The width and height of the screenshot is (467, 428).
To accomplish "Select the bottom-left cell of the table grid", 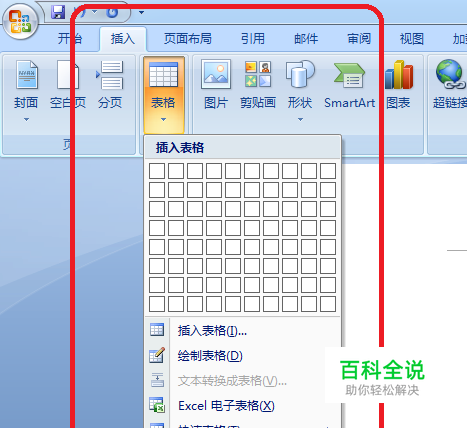I will pyautogui.click(x=157, y=304).
